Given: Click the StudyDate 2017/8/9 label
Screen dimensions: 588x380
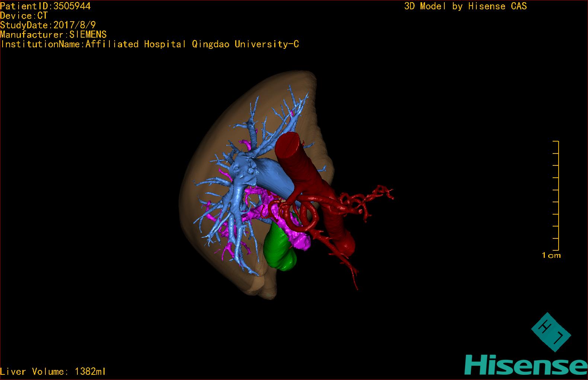Looking at the screenshot, I should coord(48,25).
